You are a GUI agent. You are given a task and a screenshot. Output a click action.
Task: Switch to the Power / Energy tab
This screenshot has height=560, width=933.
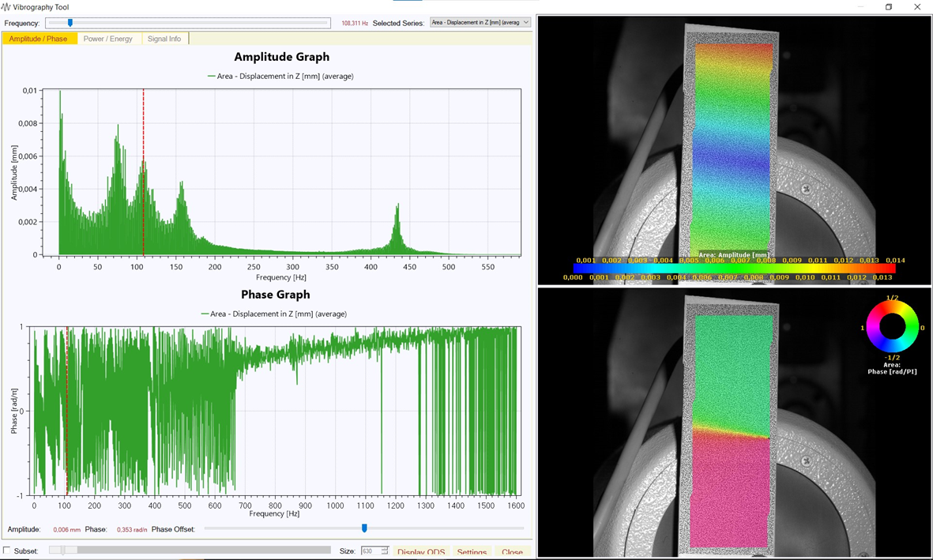(x=108, y=39)
